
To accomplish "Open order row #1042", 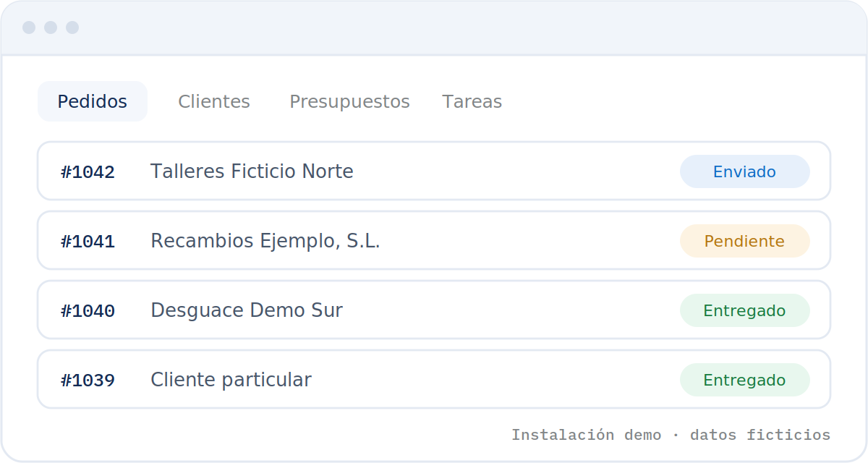I will pyautogui.click(x=434, y=171).
